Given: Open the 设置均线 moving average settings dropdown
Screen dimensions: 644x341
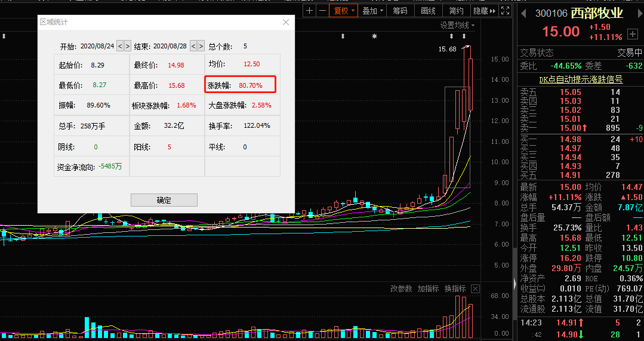Looking at the screenshot, I should point(458,26).
